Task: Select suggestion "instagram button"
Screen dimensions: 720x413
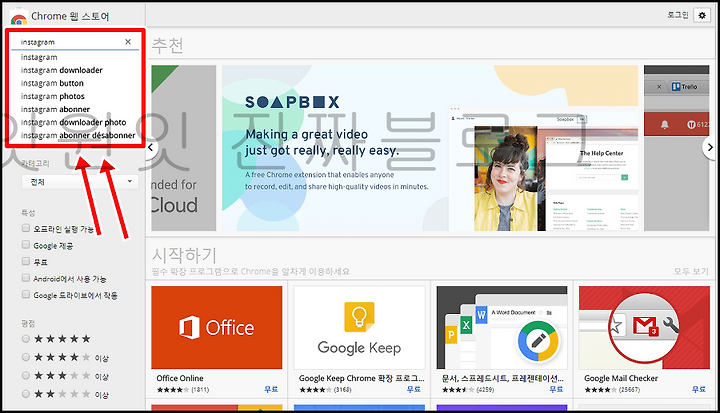Action: (52, 83)
